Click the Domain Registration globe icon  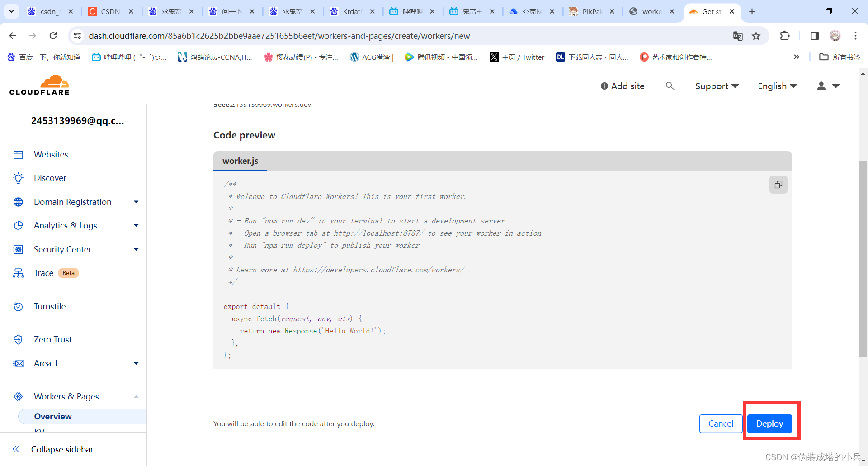[18, 202]
